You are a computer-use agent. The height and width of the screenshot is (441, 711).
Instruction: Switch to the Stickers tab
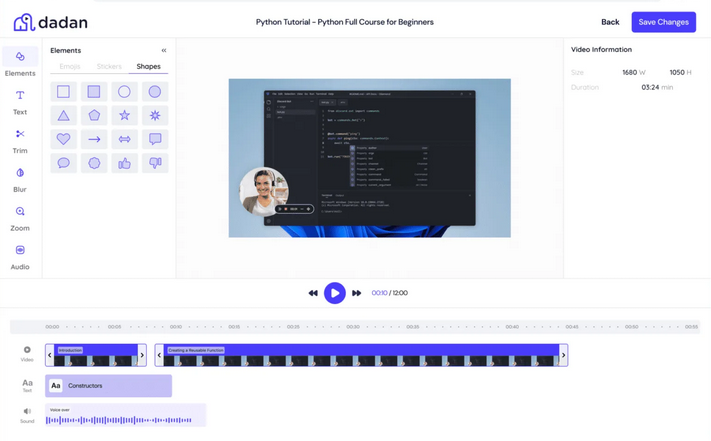point(109,67)
